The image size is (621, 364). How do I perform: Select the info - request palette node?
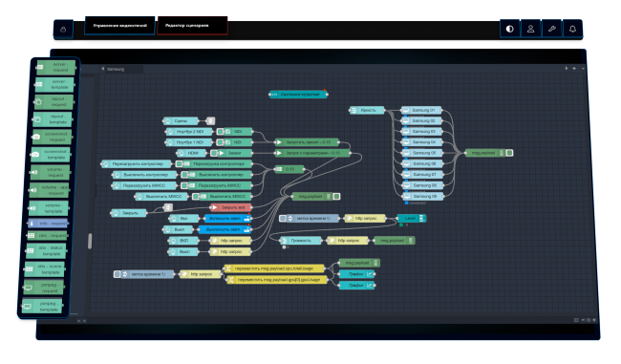[x=48, y=224]
